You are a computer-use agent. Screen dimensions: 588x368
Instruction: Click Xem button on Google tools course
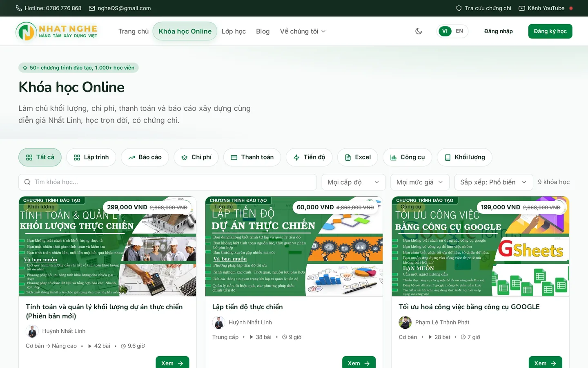546,363
